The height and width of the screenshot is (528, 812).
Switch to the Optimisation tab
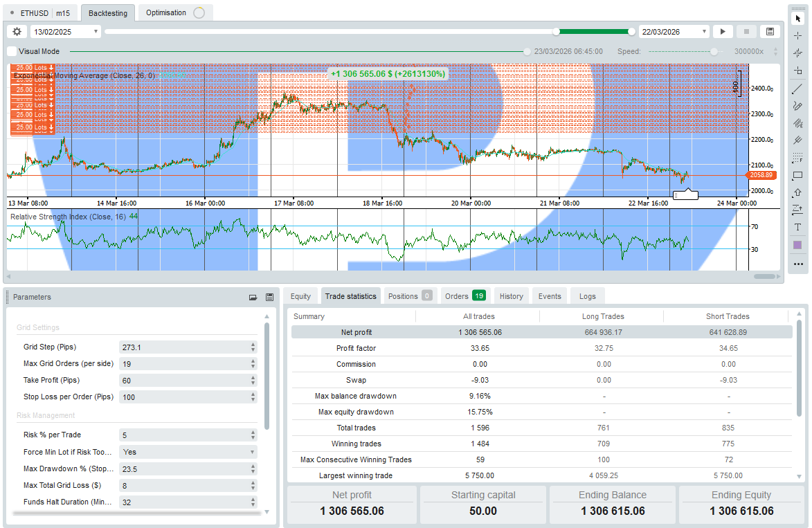[x=166, y=12]
